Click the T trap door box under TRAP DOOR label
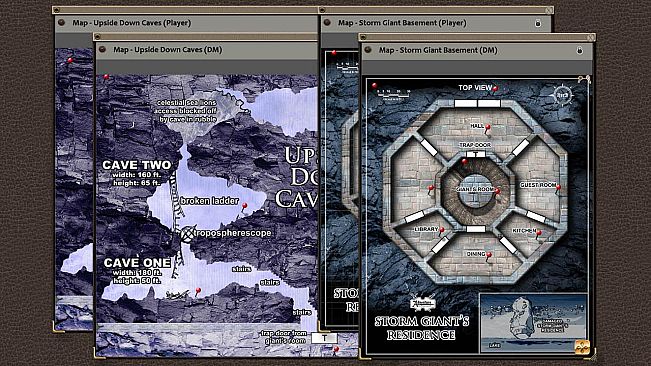The height and width of the screenshot is (366, 651). coord(476,154)
